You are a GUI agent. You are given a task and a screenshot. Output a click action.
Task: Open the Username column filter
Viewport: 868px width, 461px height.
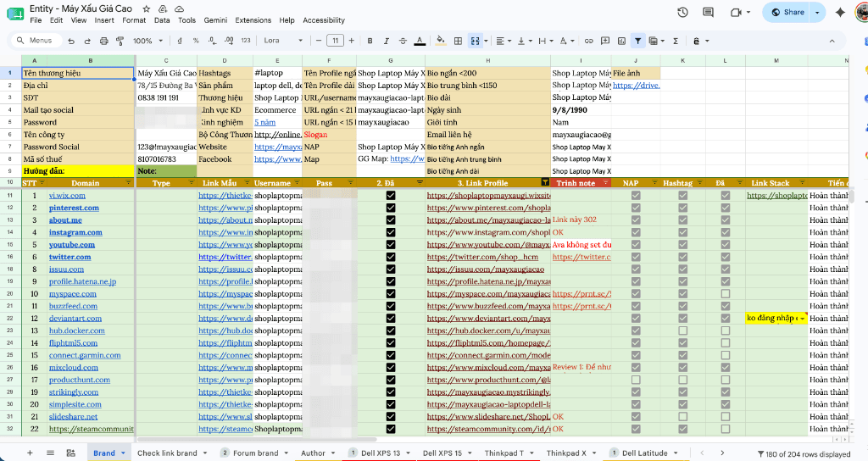(298, 183)
